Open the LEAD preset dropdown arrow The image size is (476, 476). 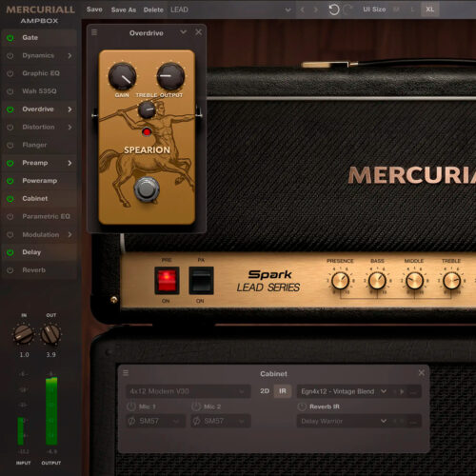point(288,10)
